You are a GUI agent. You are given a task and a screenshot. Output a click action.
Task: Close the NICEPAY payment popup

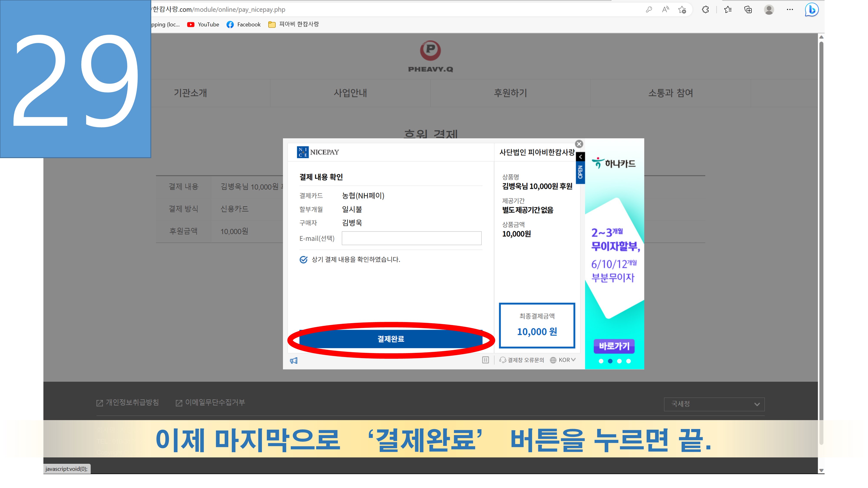(x=579, y=144)
